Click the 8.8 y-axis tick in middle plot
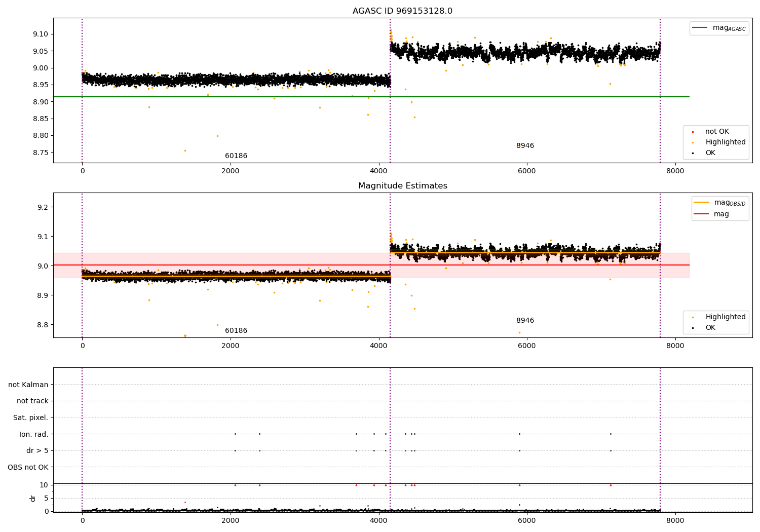This screenshot has height=532, width=760. [43, 325]
